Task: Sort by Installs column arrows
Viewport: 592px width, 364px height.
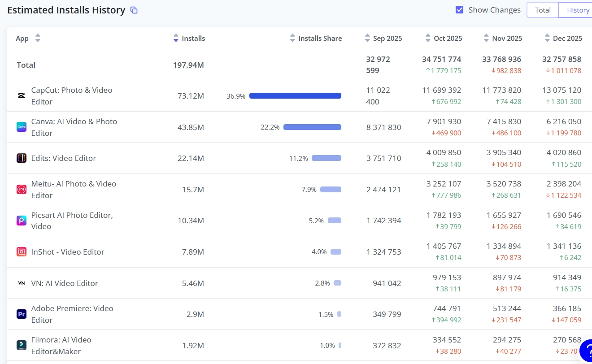Action: (x=176, y=39)
